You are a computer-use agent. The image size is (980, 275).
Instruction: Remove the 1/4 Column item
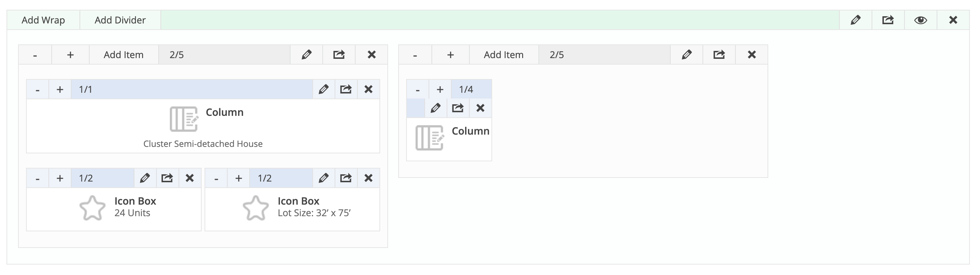point(481,108)
